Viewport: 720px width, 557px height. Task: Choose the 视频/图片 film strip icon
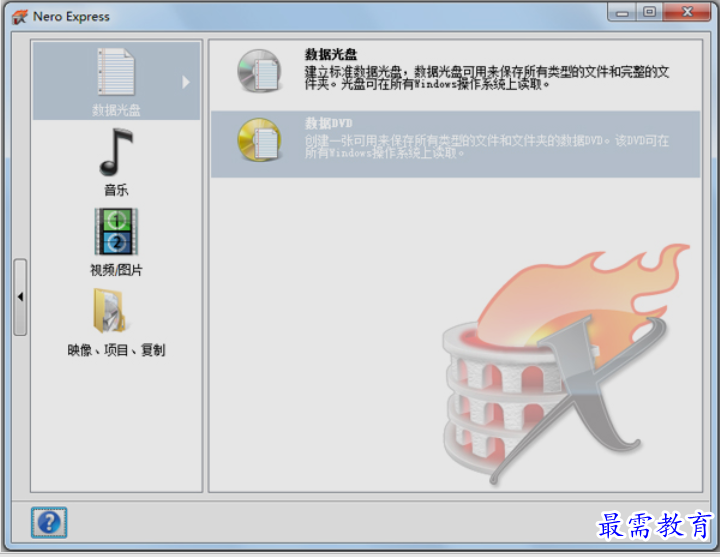click(x=116, y=231)
